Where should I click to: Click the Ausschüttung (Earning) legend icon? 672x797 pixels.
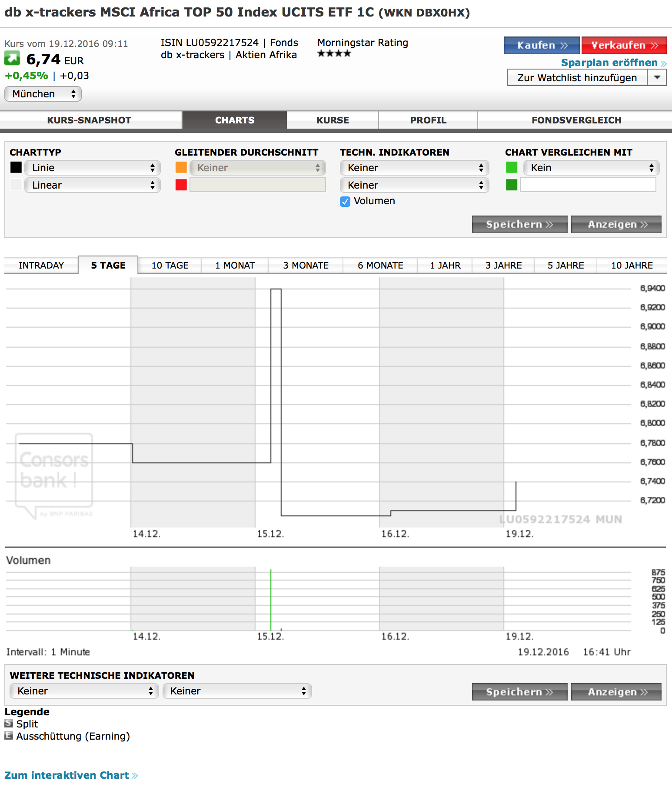pos(9,735)
